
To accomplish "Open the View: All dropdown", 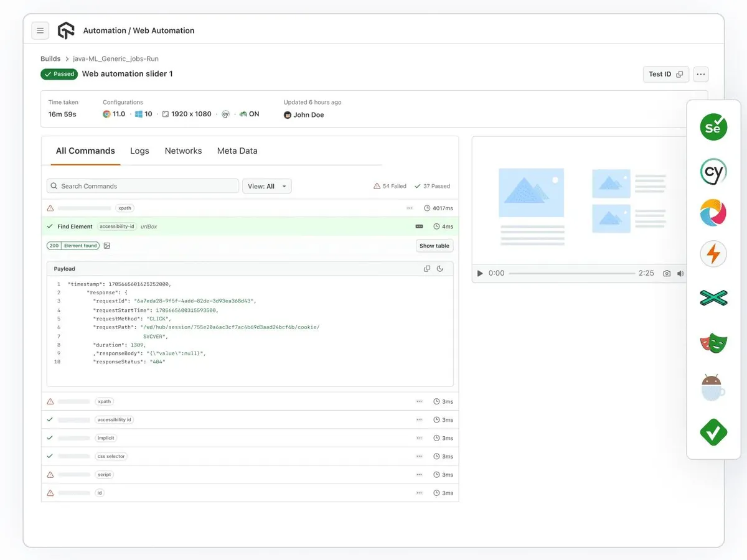I will [x=266, y=186].
